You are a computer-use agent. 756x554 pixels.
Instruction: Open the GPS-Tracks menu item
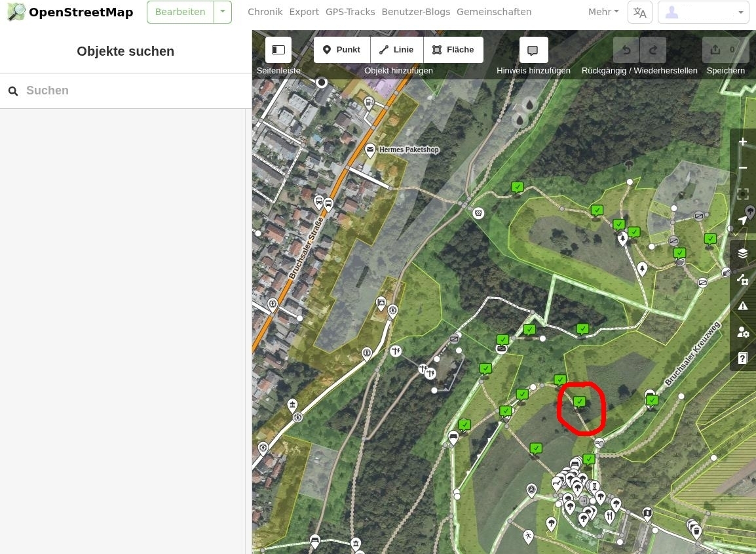point(350,12)
